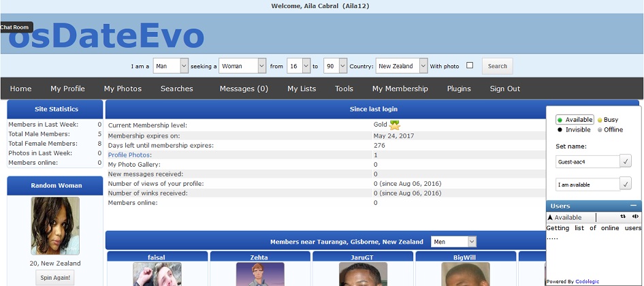Click the Zehta member name
The width and height of the screenshot is (644, 286).
pyautogui.click(x=259, y=257)
